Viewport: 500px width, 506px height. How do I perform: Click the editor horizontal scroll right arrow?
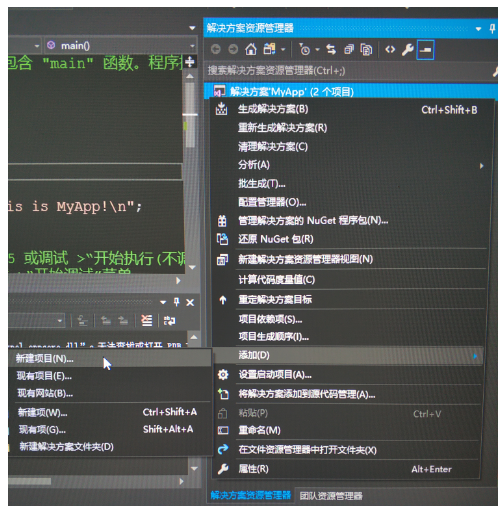coord(178,281)
